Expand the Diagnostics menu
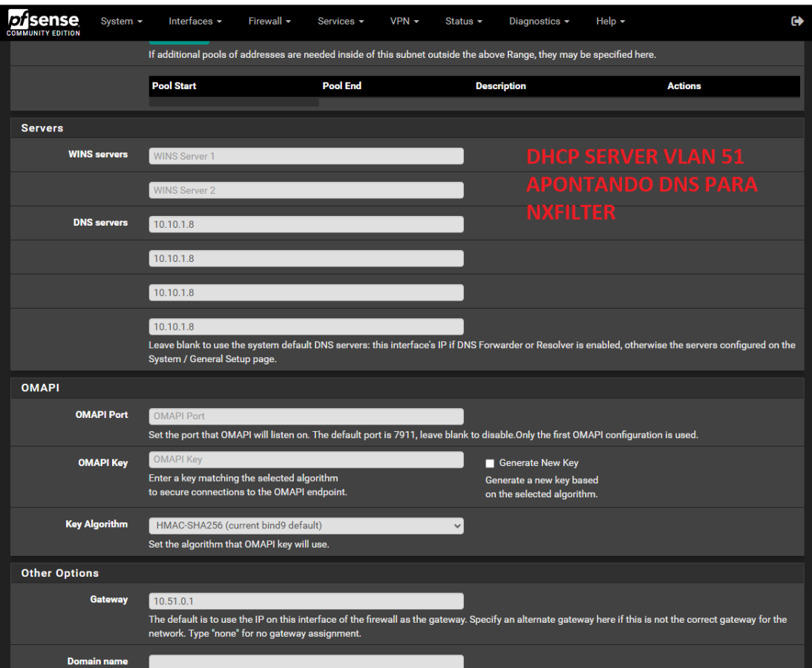The height and width of the screenshot is (668, 812). tap(539, 22)
